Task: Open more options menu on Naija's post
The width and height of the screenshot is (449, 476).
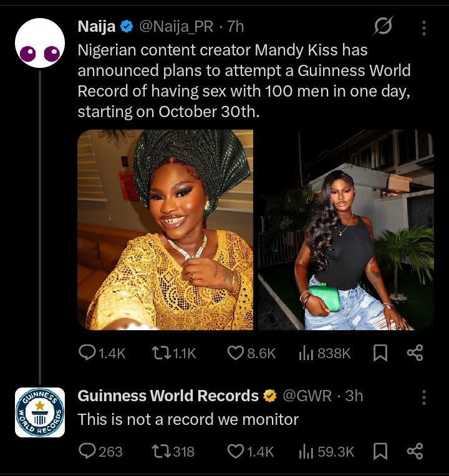Action: point(424,27)
